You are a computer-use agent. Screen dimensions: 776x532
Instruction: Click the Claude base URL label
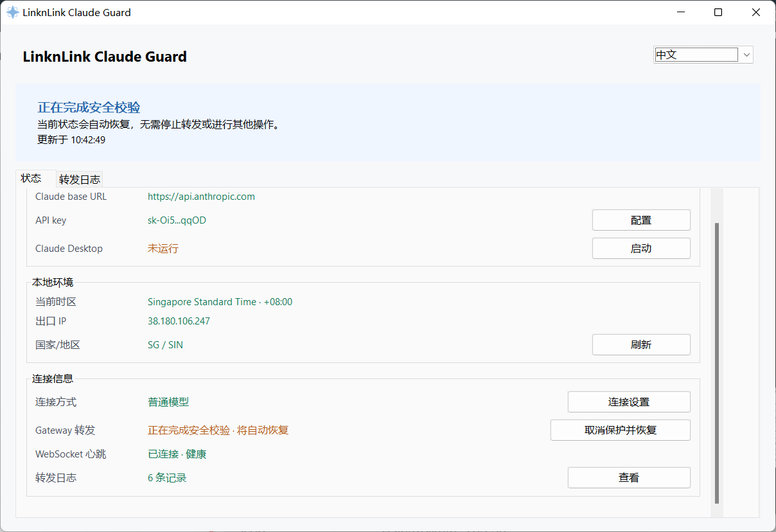point(71,197)
